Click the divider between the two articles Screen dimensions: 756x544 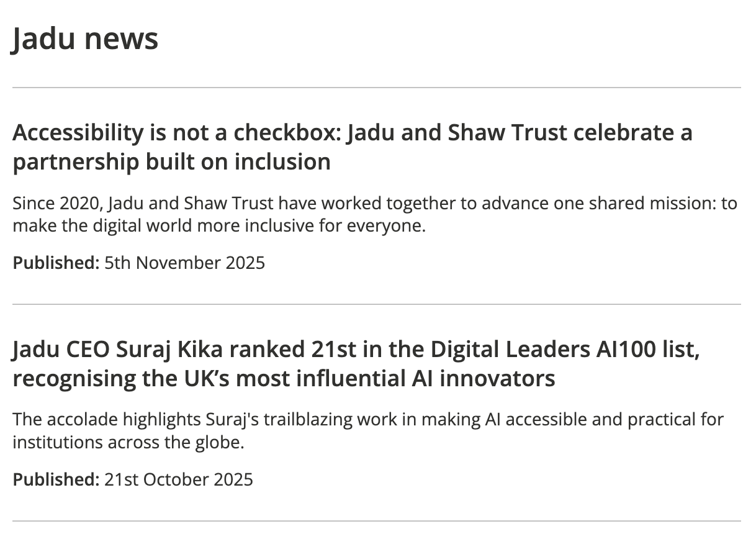[x=376, y=304]
